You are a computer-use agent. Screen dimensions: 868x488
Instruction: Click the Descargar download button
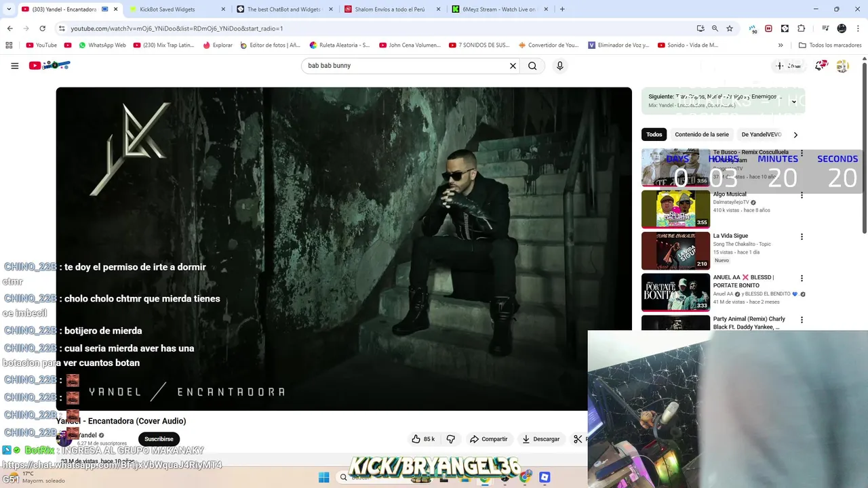pos(540,439)
